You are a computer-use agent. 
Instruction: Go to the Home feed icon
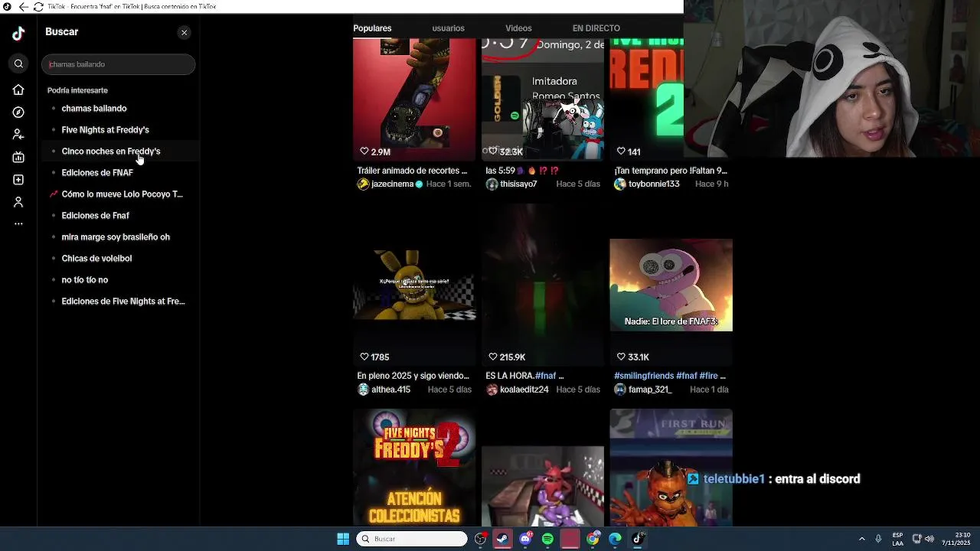pos(18,90)
